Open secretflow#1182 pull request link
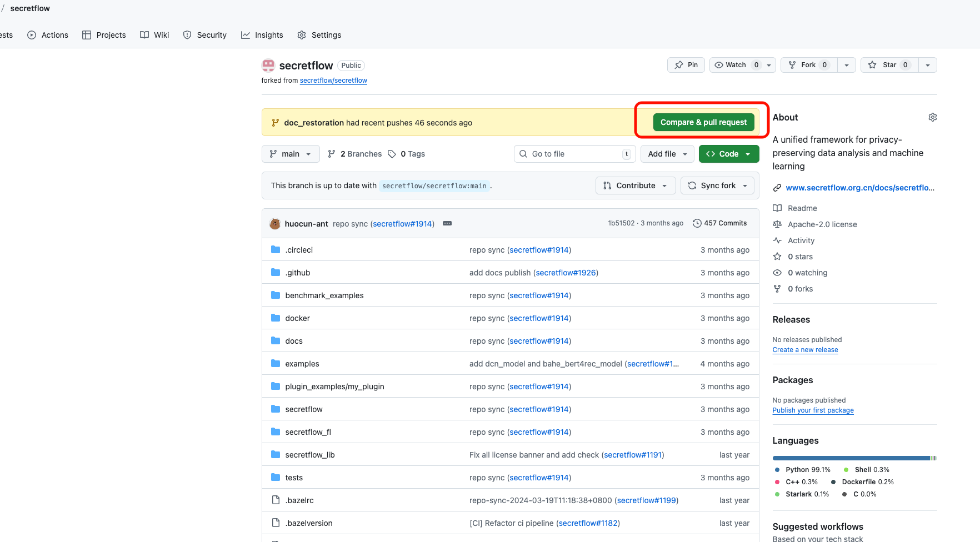Screen dimensions: 980x542 pos(588,523)
